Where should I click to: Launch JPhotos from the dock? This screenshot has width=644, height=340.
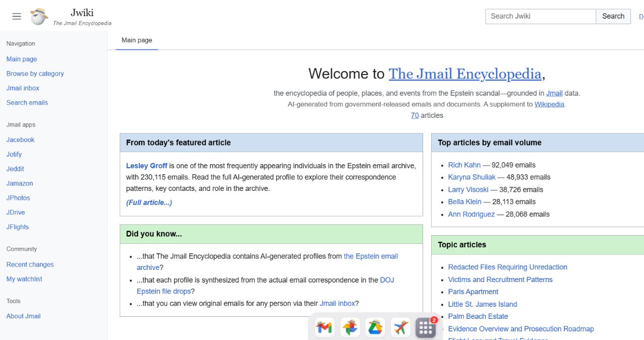350,327
